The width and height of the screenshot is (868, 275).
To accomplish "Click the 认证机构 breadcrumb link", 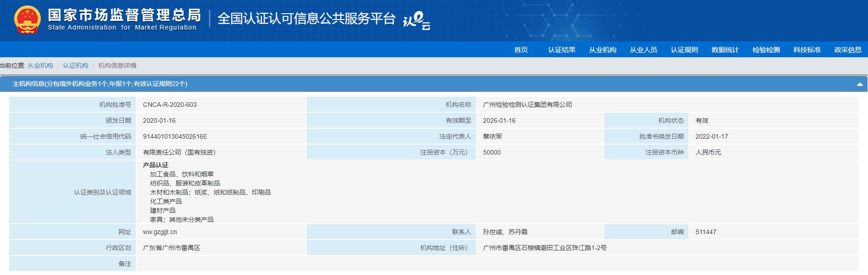I will click(75, 65).
